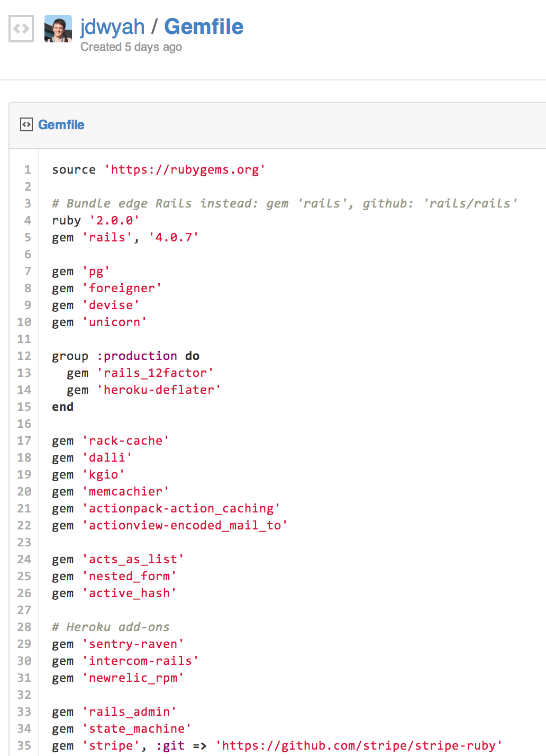Screen dimensions: 546x756
Task: Click the rubygems.org source URL string
Action: 185,169
